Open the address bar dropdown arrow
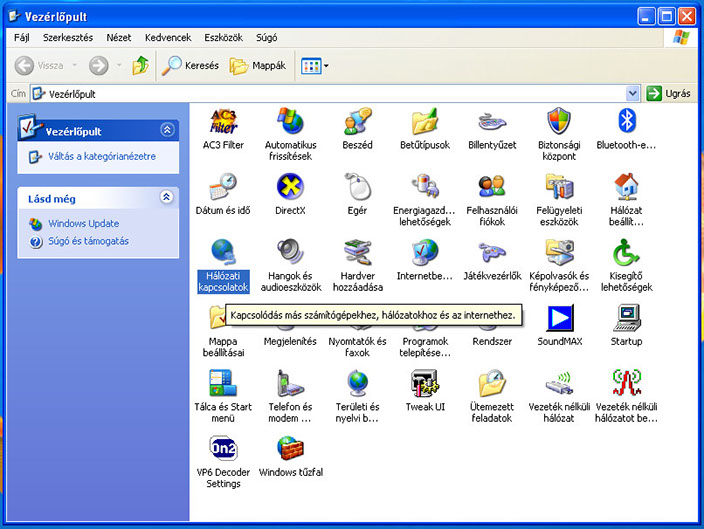The image size is (704, 529). [633, 93]
